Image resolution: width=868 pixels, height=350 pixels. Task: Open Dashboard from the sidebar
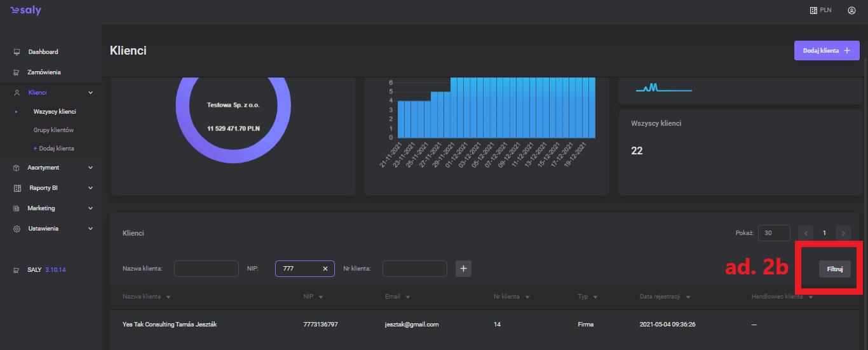(43, 51)
